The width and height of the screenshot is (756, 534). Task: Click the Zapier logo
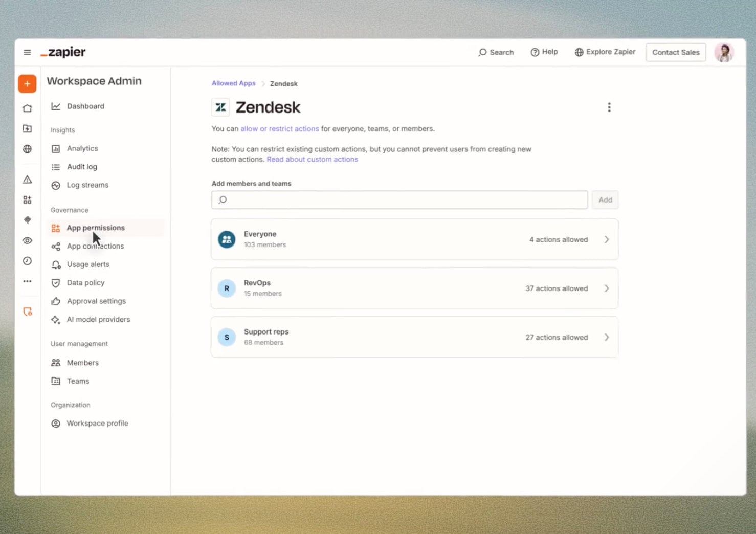[x=63, y=52]
